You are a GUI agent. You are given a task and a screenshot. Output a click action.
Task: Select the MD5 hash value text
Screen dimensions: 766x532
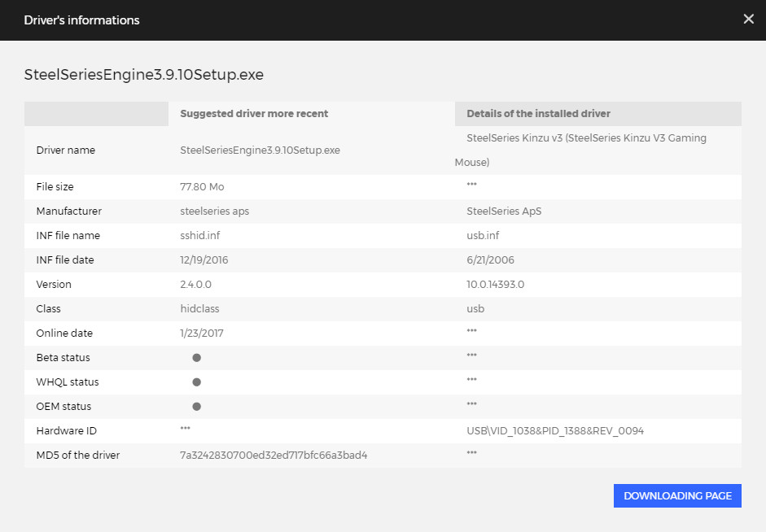coord(274,456)
